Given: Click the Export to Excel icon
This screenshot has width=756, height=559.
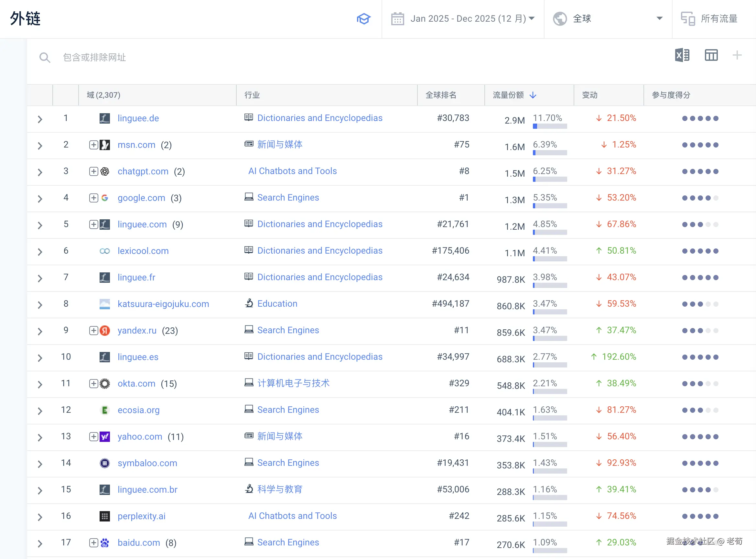Looking at the screenshot, I should coord(682,55).
